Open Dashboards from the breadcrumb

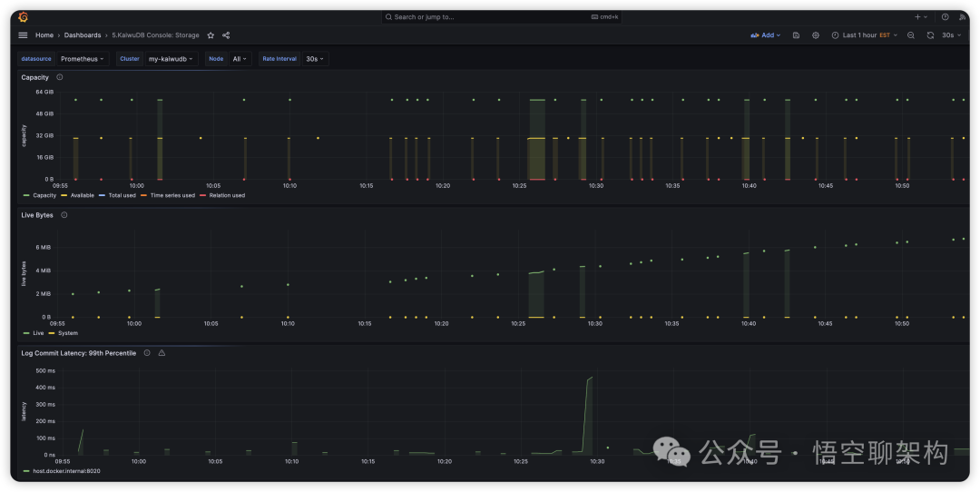(x=83, y=35)
